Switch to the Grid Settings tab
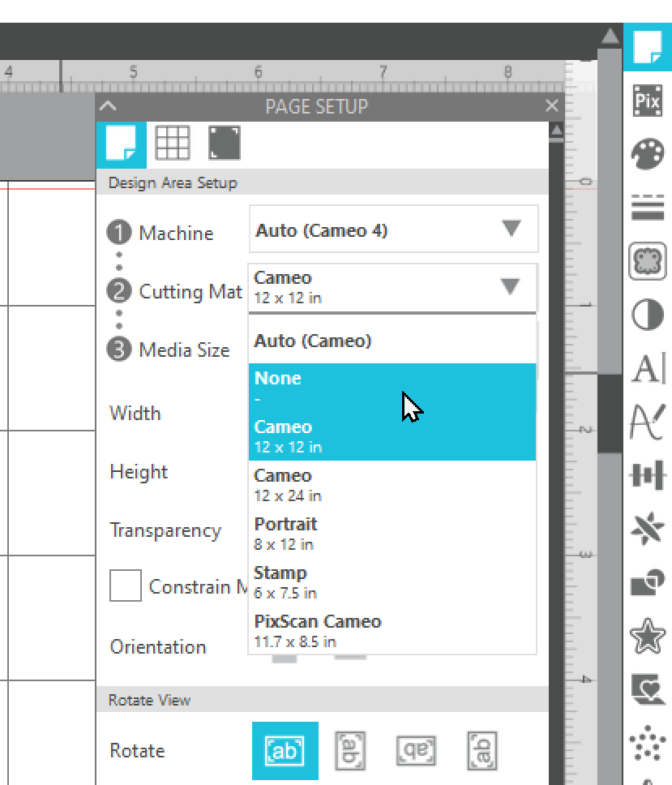Screen dimensions: 672x785 pos(173,144)
